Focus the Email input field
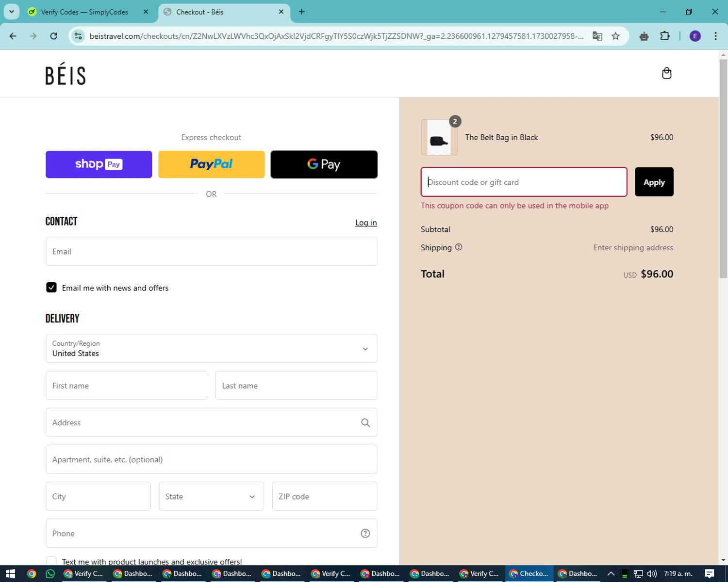 pyautogui.click(x=211, y=251)
